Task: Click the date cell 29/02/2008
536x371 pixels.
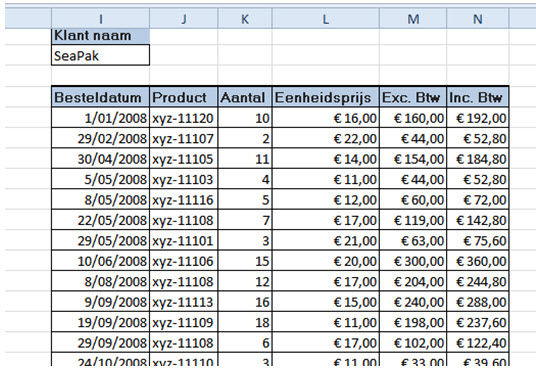Action: [x=100, y=138]
